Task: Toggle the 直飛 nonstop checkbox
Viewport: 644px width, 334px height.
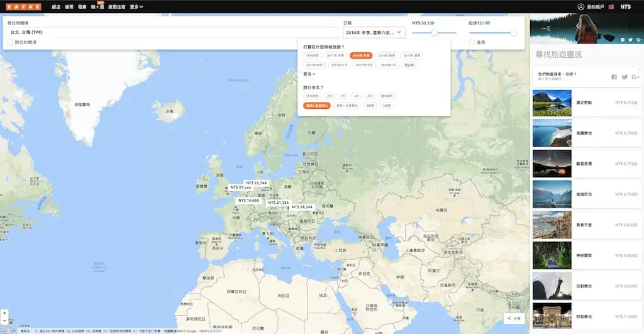Action: 472,42
